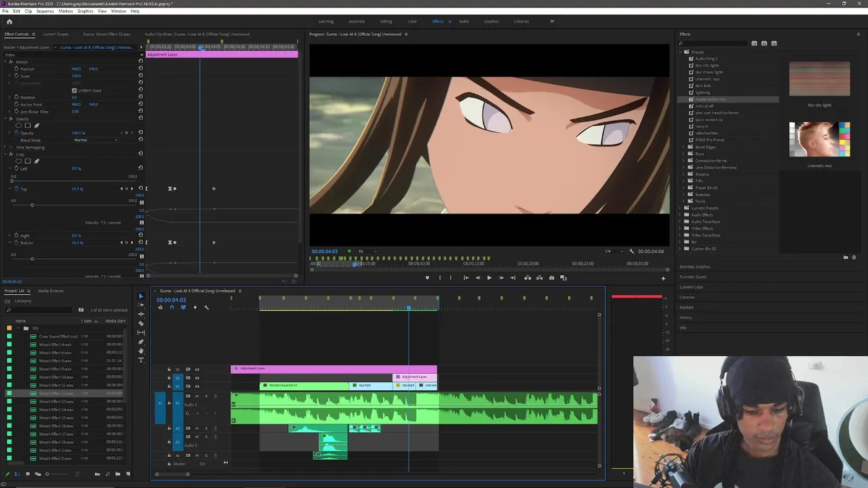868x488 pixels.
Task: Solo audio track A2
Action: 206,428
